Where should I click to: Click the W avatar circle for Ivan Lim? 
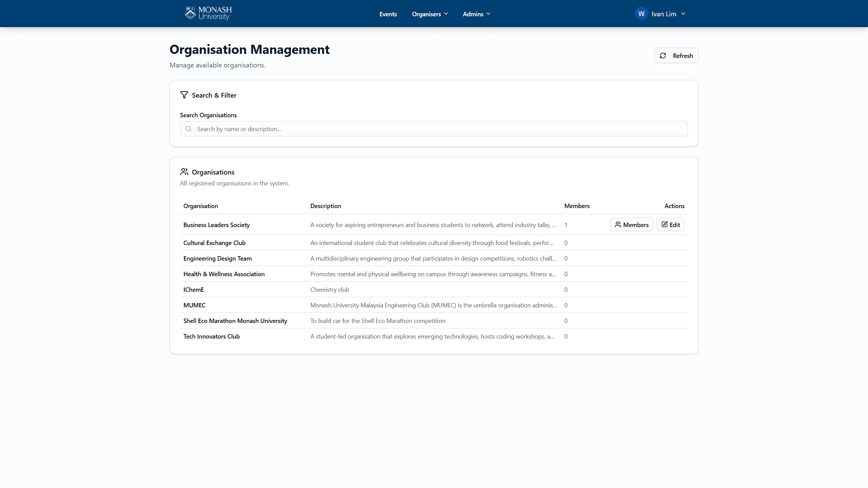[642, 14]
